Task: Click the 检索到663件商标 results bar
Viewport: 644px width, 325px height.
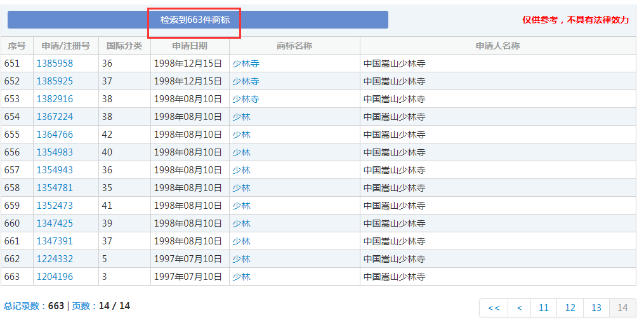Action: [197, 20]
